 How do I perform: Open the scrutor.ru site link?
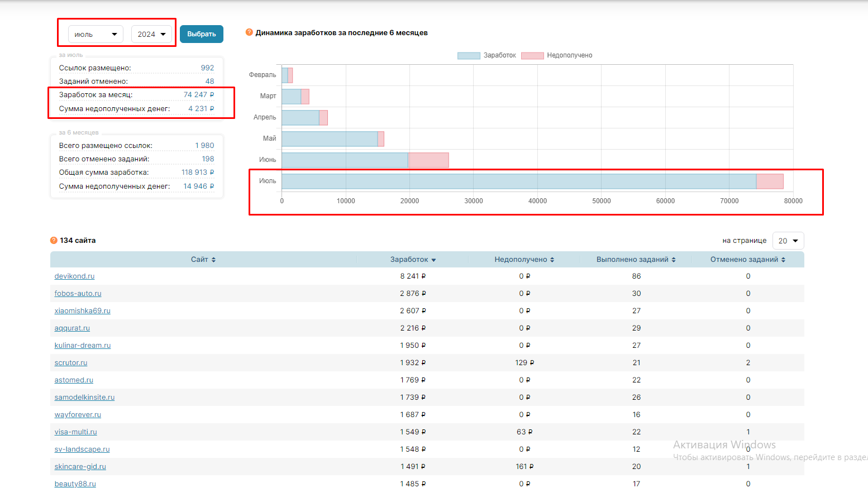(71, 362)
